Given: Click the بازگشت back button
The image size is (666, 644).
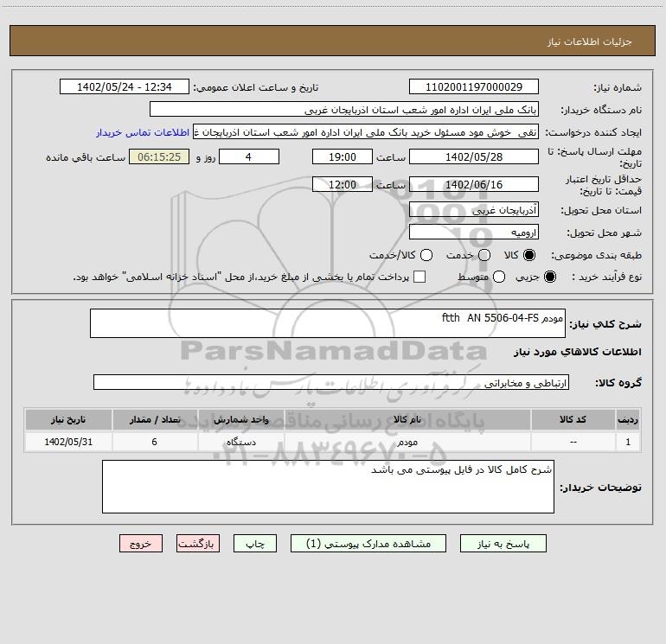Looking at the screenshot, I should (x=198, y=544).
